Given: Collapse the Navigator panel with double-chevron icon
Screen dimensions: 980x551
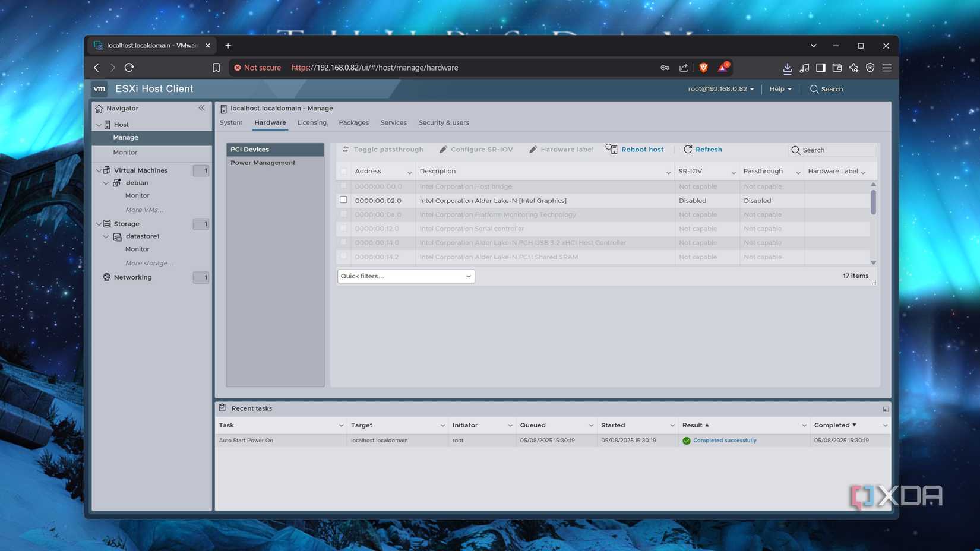Looking at the screenshot, I should (x=202, y=108).
